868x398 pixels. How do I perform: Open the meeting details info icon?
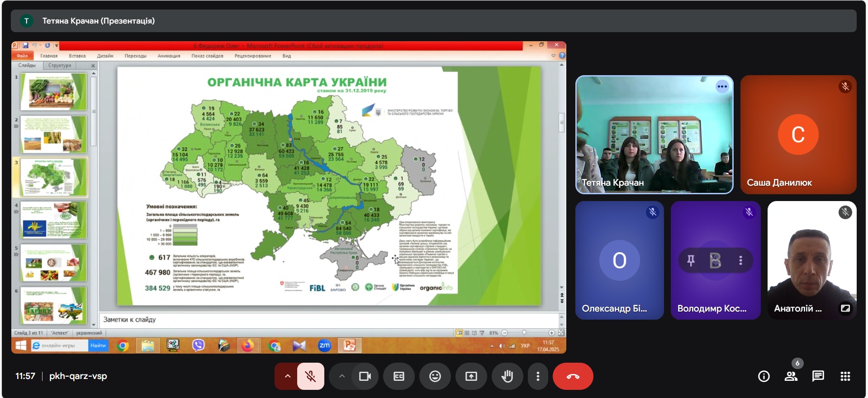pos(764,376)
